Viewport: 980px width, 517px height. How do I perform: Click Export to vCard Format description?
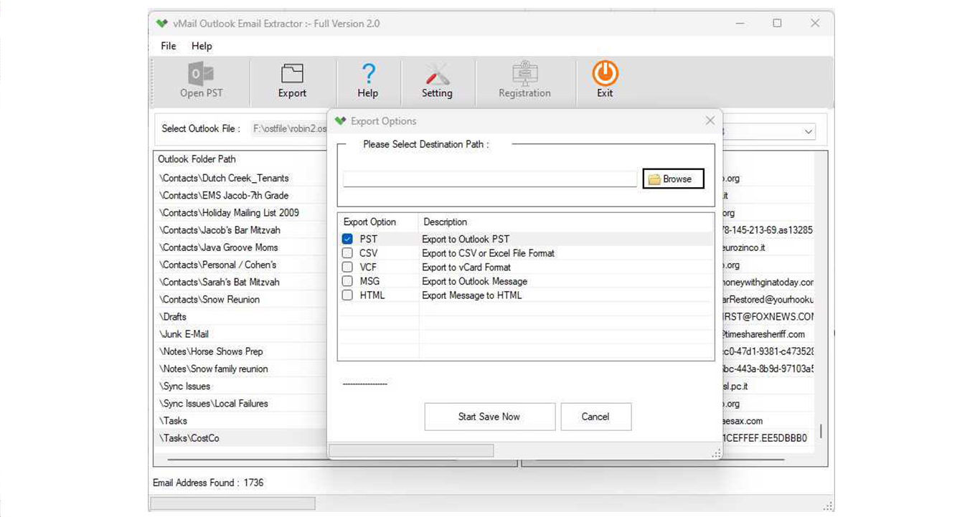(x=466, y=267)
